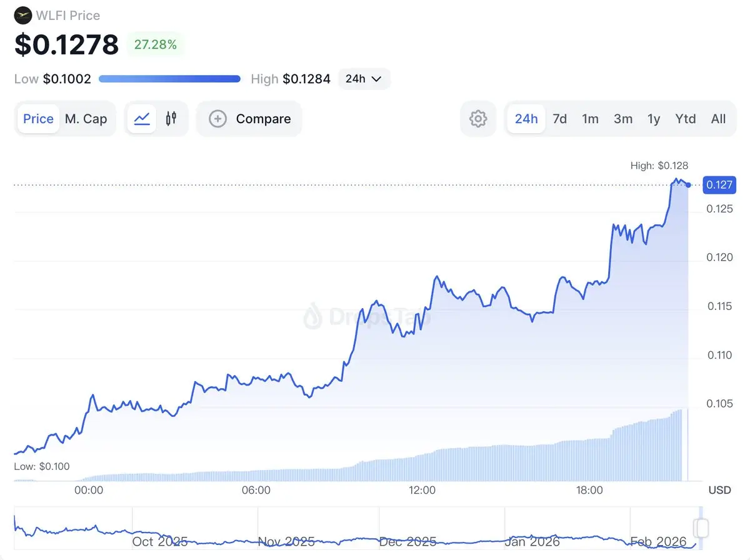Image resolution: width=750 pixels, height=560 pixels.
Task: Select the 7d timeframe tab
Action: click(x=560, y=119)
